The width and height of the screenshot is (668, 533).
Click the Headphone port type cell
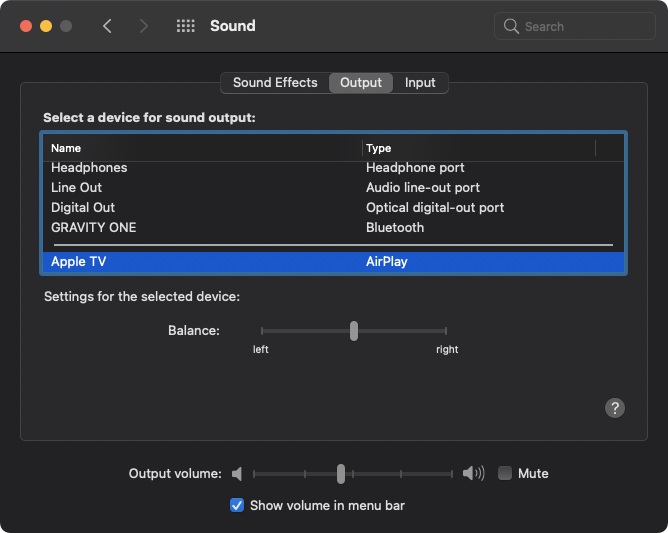click(415, 168)
